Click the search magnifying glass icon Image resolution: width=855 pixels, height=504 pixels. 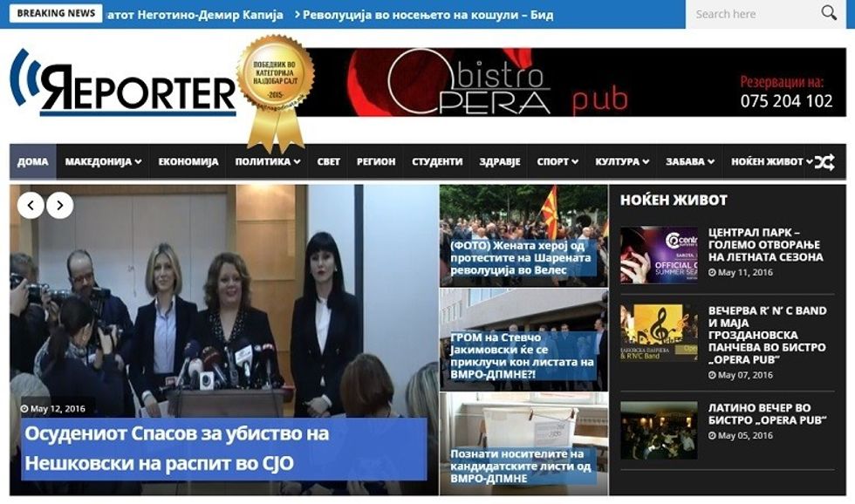(x=829, y=13)
